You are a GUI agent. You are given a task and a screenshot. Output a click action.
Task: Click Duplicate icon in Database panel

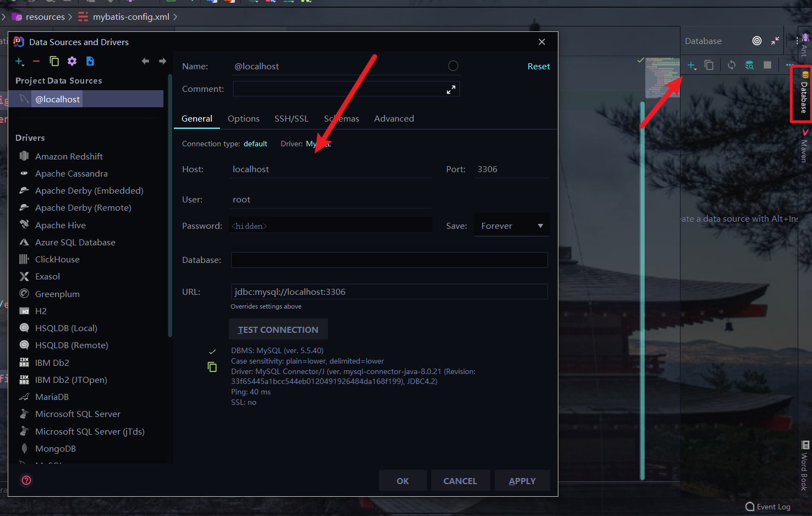709,65
